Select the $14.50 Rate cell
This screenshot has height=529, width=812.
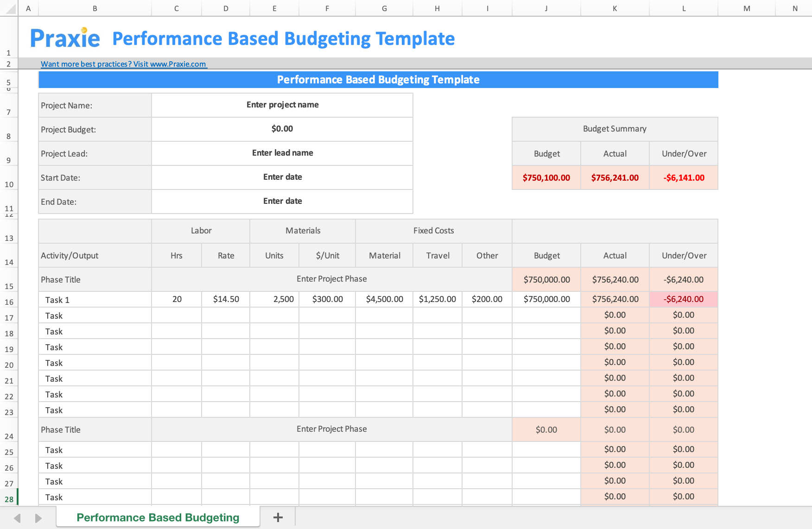[x=226, y=299]
